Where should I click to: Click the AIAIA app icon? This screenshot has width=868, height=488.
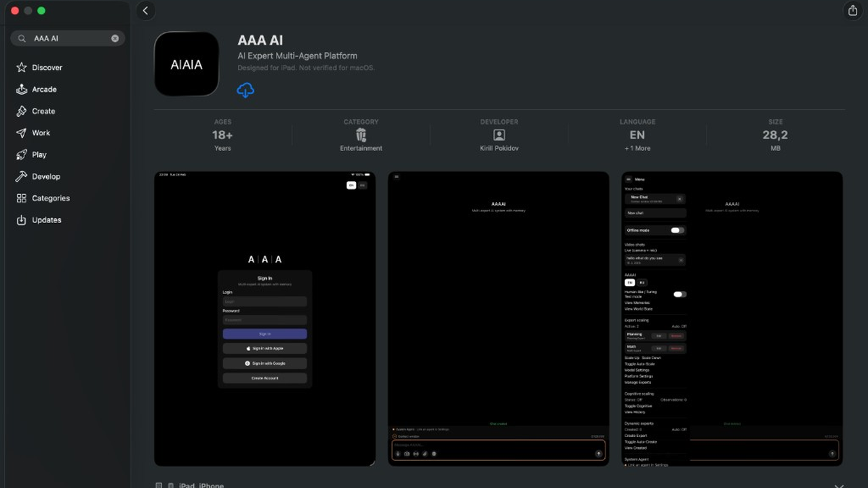pos(186,64)
